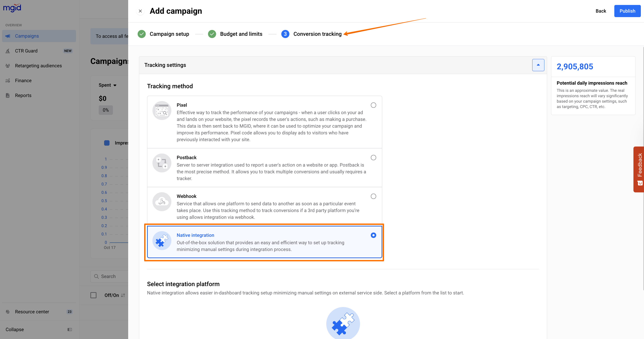This screenshot has height=339, width=644.
Task: Go to the Campaign setup step
Action: click(x=169, y=34)
